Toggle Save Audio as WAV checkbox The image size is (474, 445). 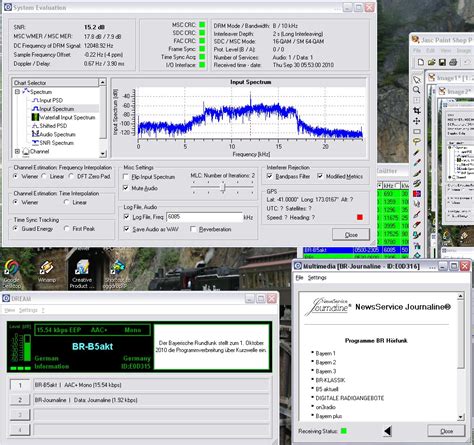pyautogui.click(x=127, y=229)
